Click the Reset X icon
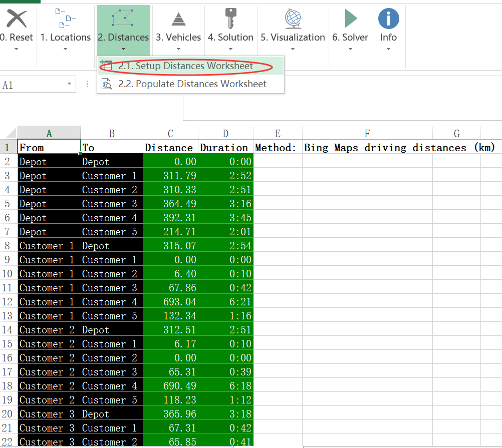Screen dimensions: 502x448 pyautogui.click(x=16, y=19)
